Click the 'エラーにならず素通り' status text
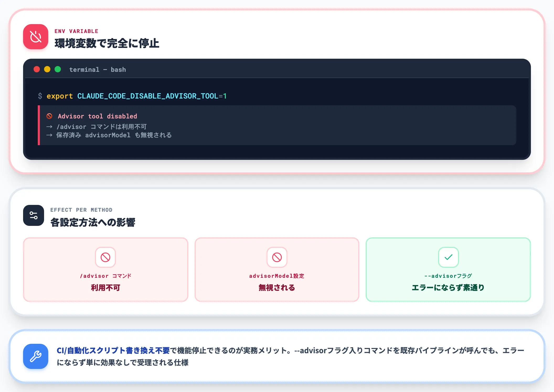The height and width of the screenshot is (392, 554). (448, 288)
